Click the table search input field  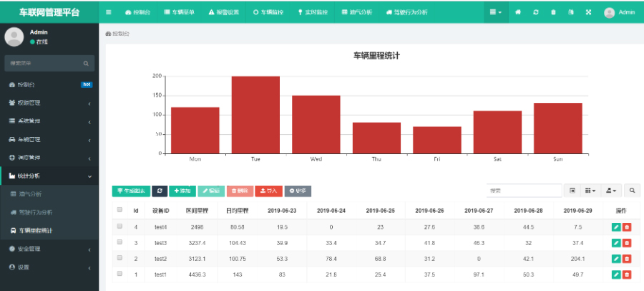click(x=525, y=191)
